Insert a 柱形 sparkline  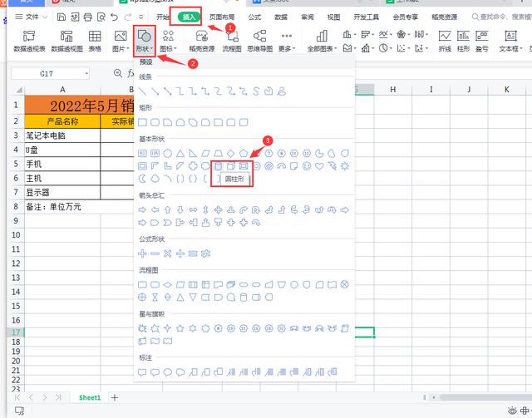coord(463,41)
